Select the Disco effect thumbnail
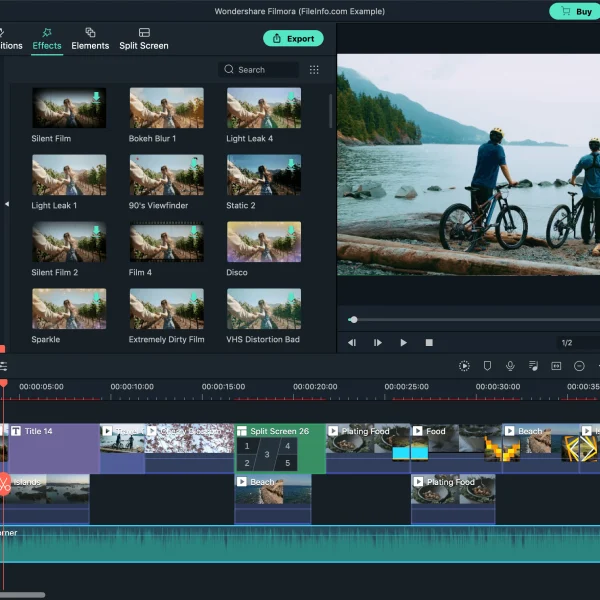The width and height of the screenshot is (600, 600). click(264, 242)
